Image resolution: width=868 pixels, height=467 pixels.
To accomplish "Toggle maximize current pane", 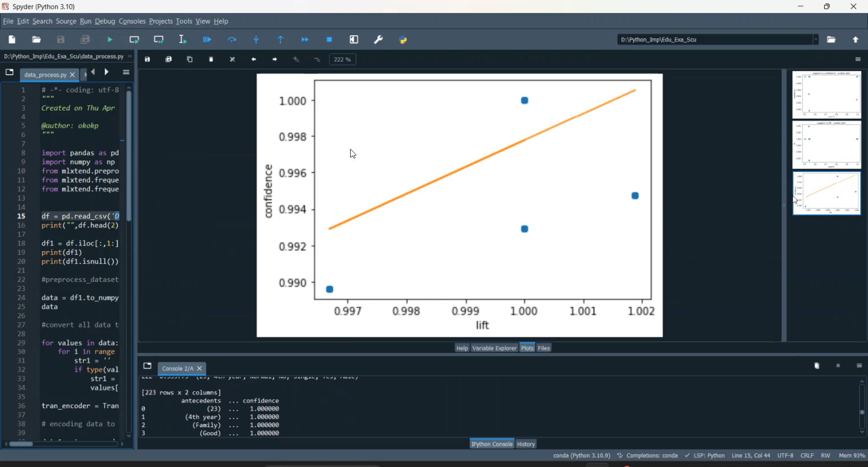I will 354,40.
